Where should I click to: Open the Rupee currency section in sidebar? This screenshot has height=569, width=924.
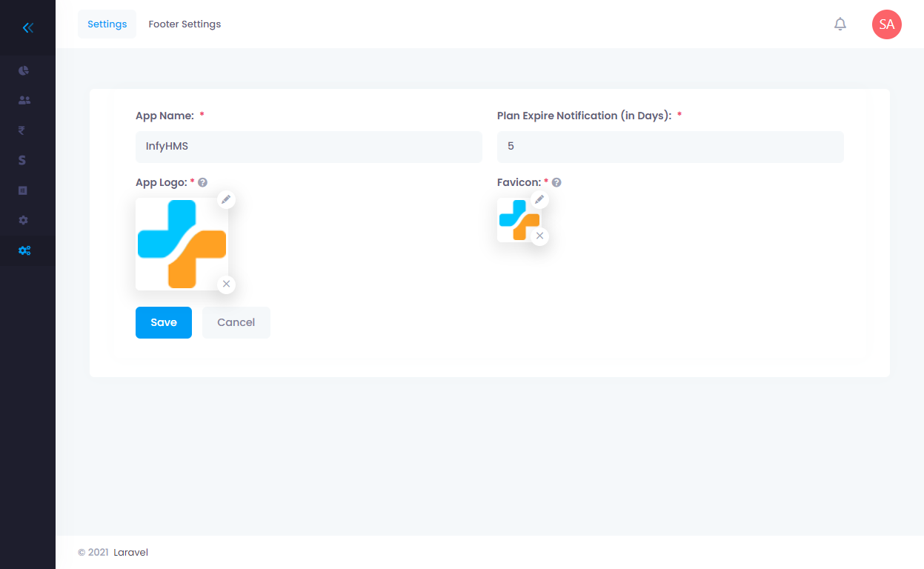click(23, 130)
